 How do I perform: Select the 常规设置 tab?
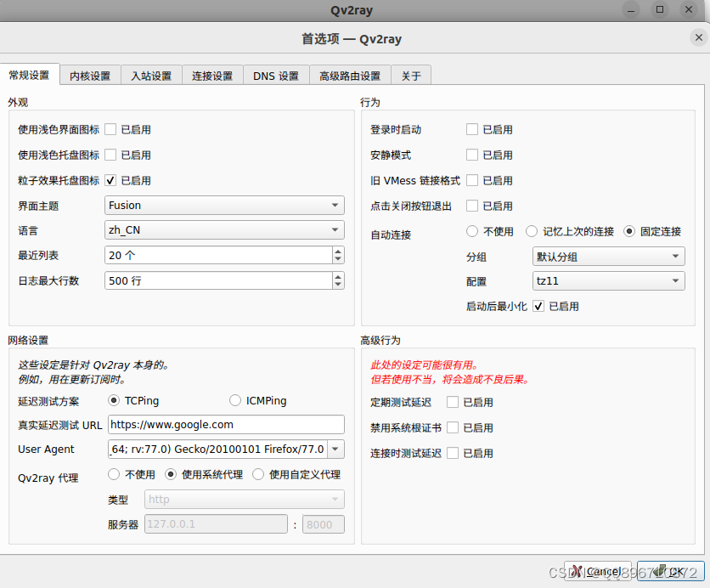[x=30, y=75]
